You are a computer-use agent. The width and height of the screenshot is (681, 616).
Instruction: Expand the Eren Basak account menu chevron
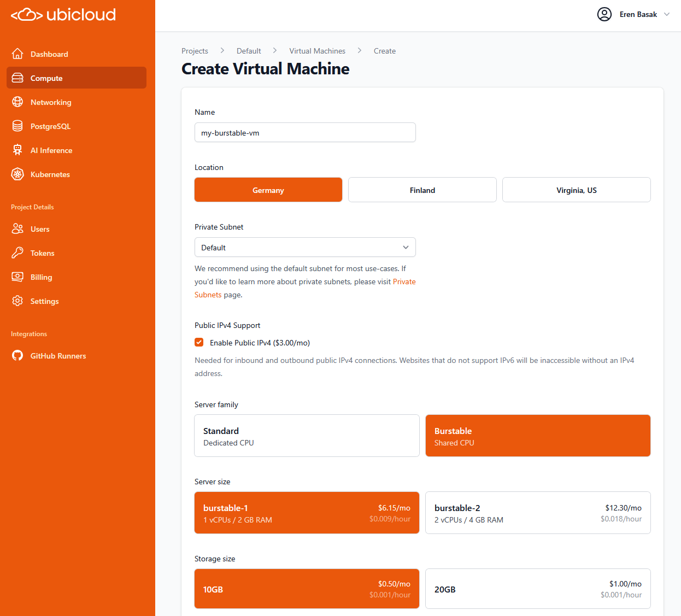coord(667,14)
